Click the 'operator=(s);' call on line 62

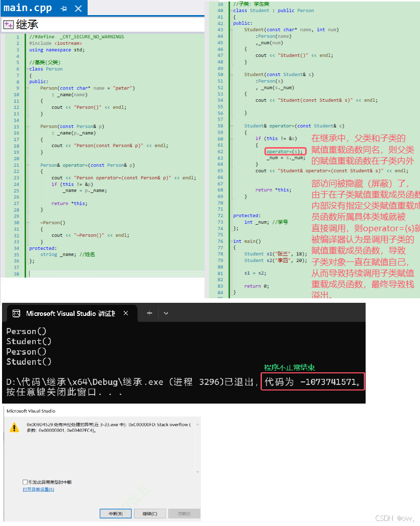pos(285,152)
